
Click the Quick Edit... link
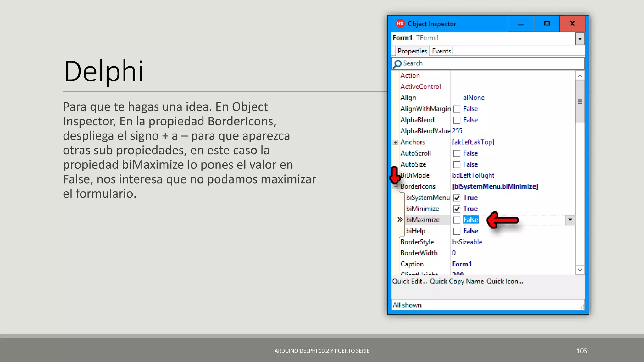click(409, 281)
